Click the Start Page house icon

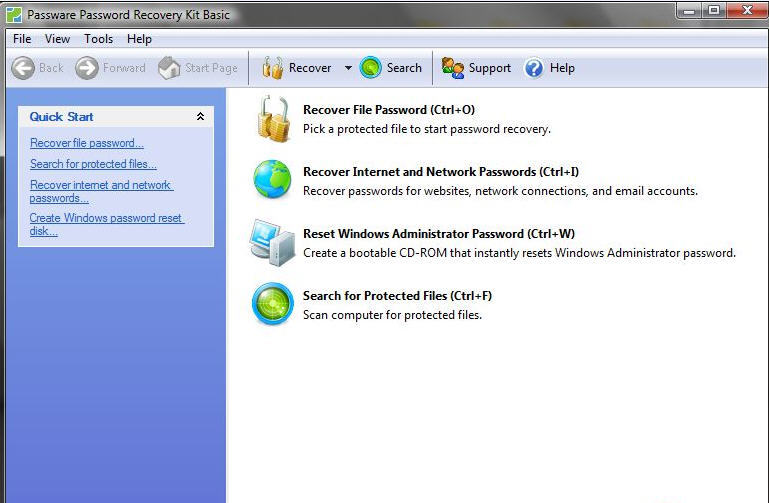coord(169,68)
